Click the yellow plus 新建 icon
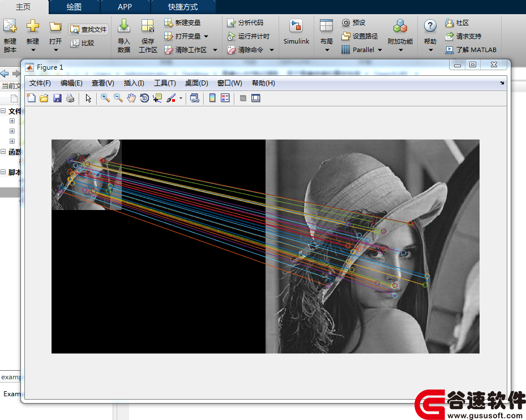This screenshot has height=420, width=526. [33, 26]
